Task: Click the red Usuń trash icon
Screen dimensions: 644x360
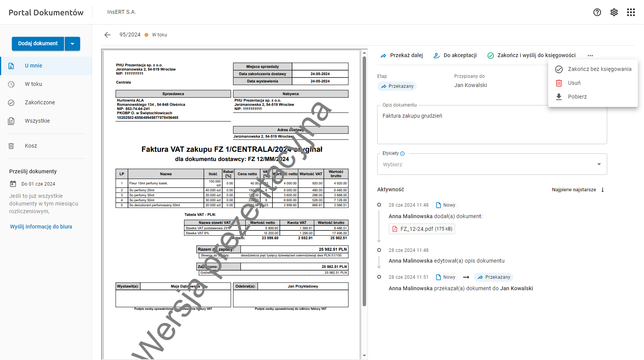Action: tap(559, 83)
